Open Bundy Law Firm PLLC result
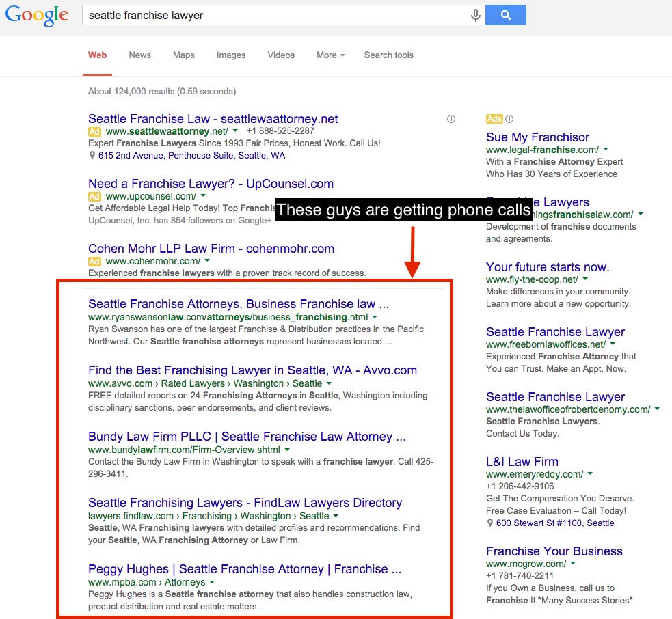The height and width of the screenshot is (619, 672). pyautogui.click(x=247, y=437)
